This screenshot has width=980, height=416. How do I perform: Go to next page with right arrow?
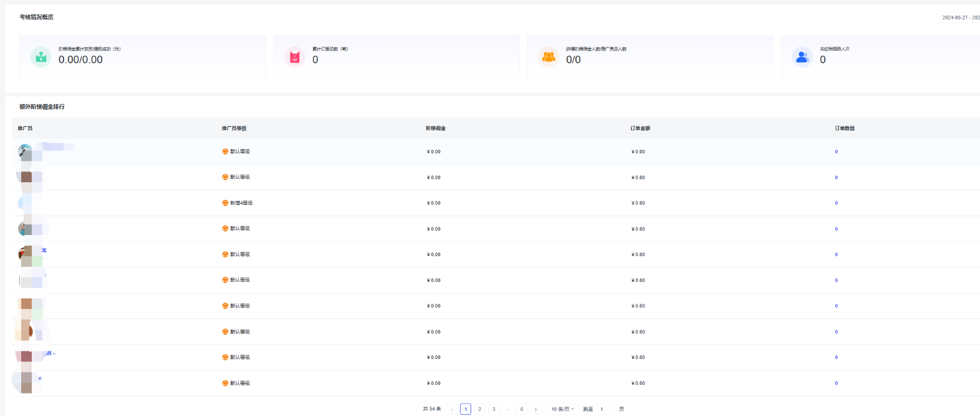(x=536, y=410)
